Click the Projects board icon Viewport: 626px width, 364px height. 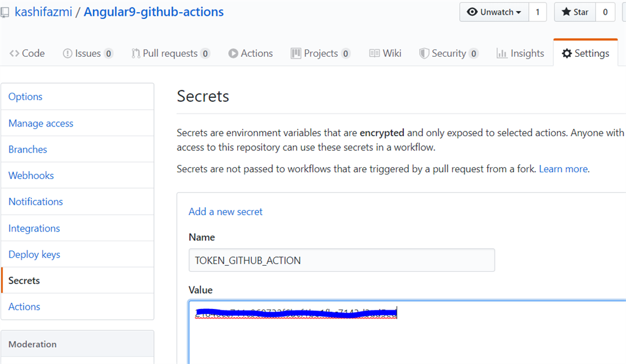click(x=296, y=54)
